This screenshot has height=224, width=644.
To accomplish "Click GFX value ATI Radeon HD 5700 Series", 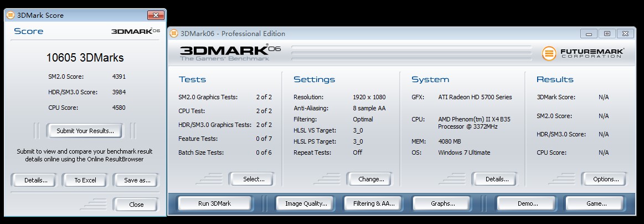I will click(x=475, y=97).
